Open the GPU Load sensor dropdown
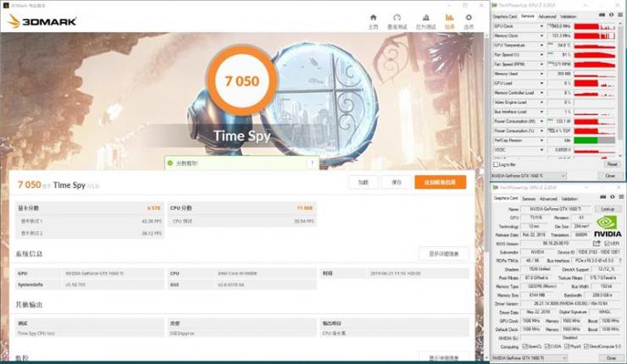 [x=541, y=83]
